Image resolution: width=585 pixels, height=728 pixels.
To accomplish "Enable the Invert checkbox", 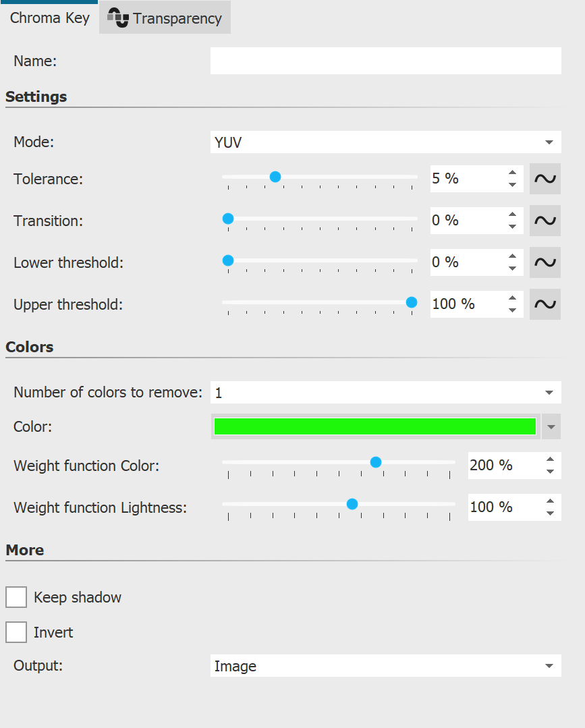I will (x=16, y=632).
